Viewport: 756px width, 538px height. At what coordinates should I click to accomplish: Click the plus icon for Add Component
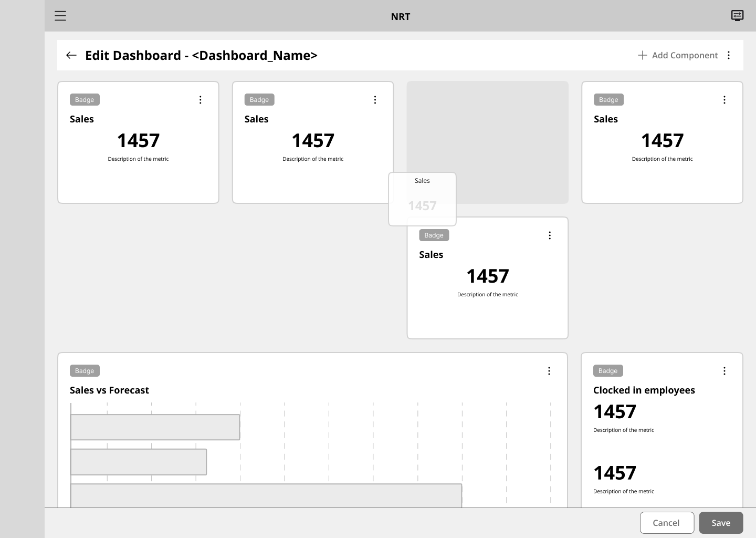(x=642, y=55)
